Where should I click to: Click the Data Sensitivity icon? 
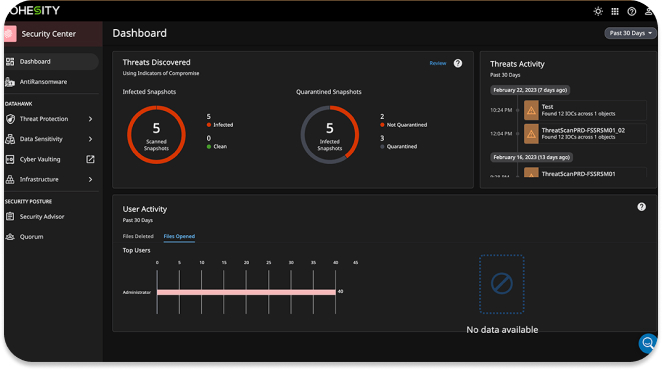point(10,139)
